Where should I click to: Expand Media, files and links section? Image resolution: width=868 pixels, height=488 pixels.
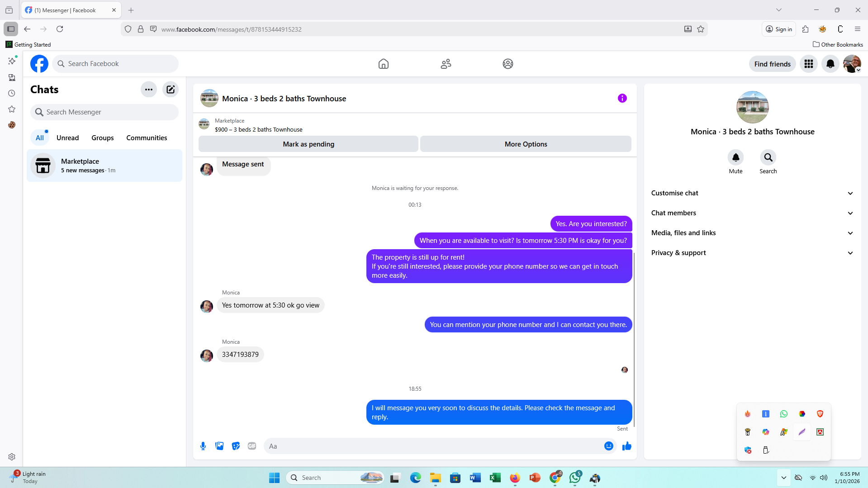753,233
